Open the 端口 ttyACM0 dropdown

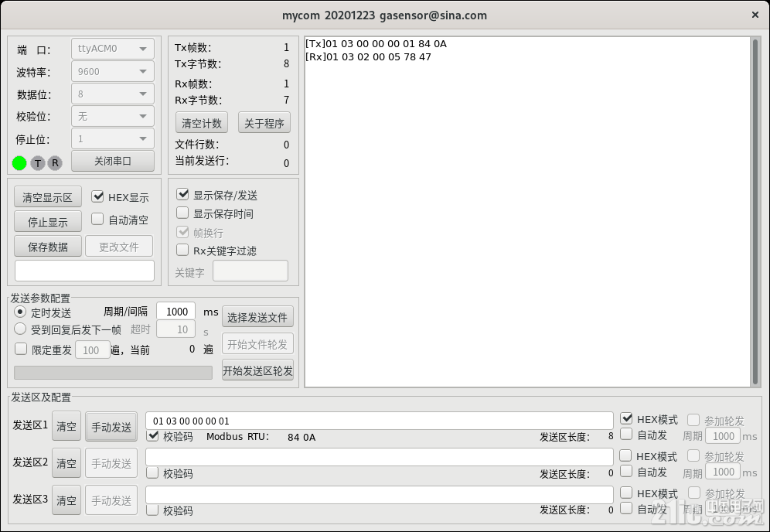(112, 49)
